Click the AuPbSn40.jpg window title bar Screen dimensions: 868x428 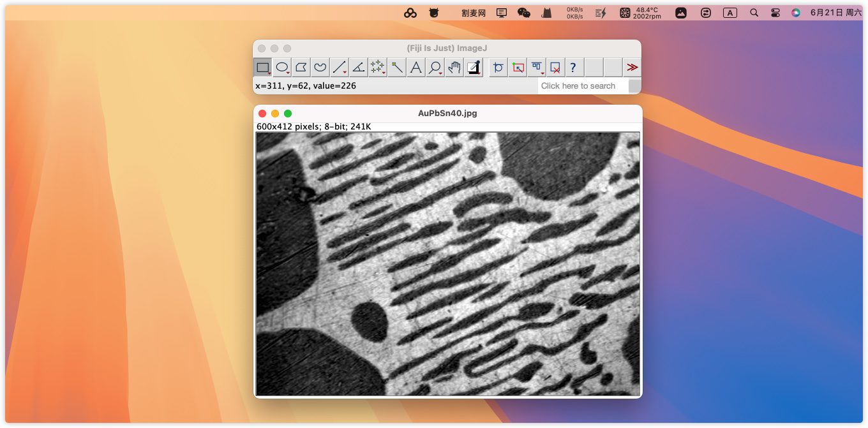point(447,114)
